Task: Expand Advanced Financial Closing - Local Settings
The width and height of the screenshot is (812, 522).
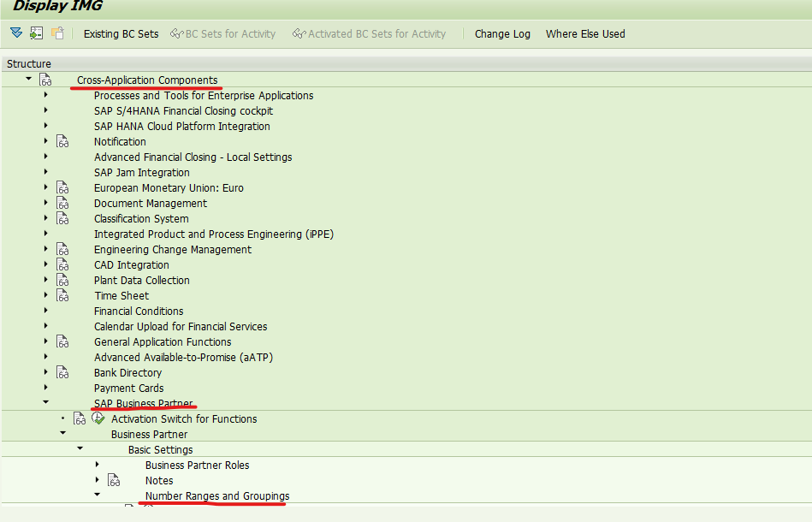Action: click(45, 157)
